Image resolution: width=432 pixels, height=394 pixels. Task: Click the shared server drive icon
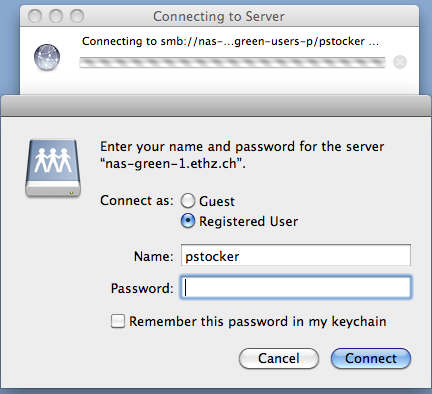point(53,168)
